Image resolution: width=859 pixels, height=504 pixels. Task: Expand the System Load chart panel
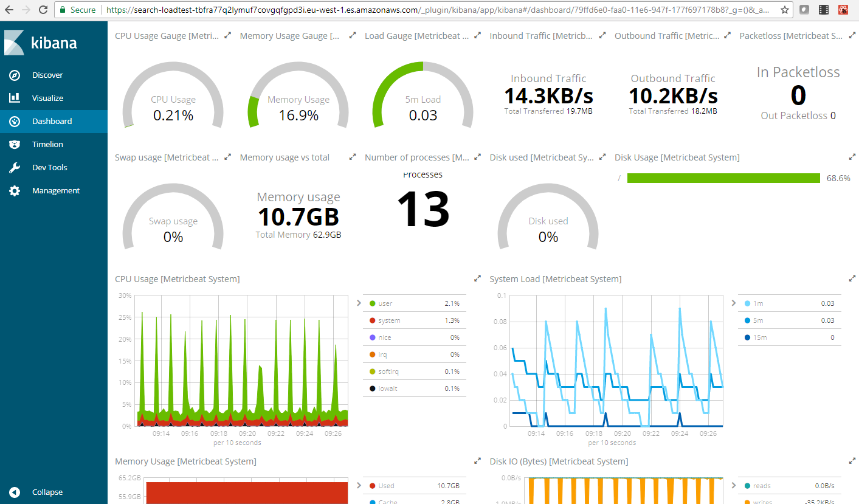click(x=852, y=279)
